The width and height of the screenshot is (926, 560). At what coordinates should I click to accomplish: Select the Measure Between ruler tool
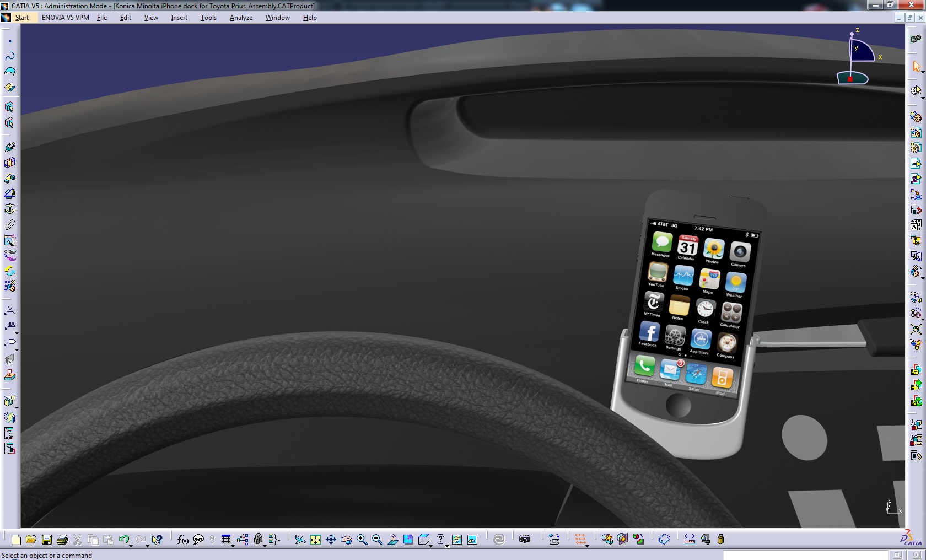(690, 540)
